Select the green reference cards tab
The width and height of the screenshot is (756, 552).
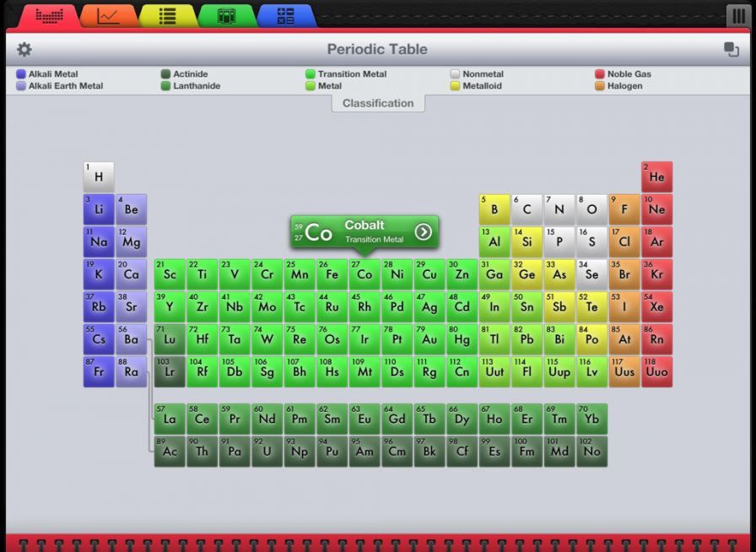[227, 15]
